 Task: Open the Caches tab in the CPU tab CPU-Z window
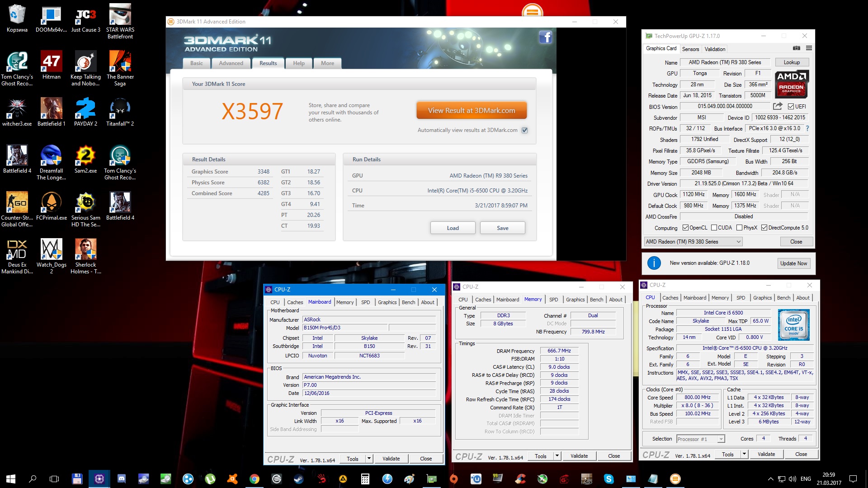[670, 298]
